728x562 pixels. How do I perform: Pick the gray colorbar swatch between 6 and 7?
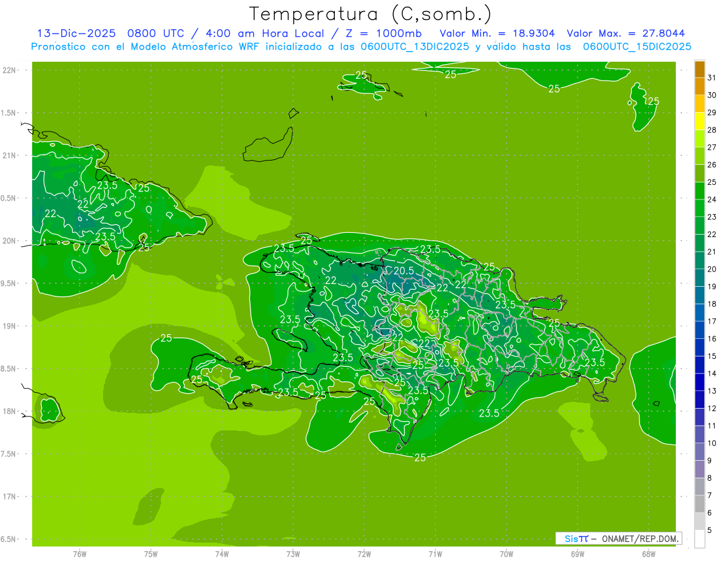[699, 504]
